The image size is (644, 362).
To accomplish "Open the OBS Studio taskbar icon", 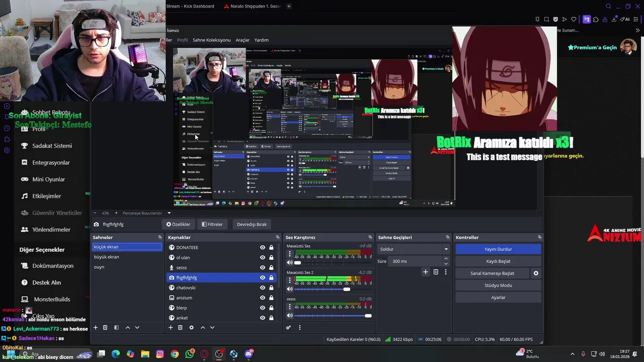I will pos(219,354).
